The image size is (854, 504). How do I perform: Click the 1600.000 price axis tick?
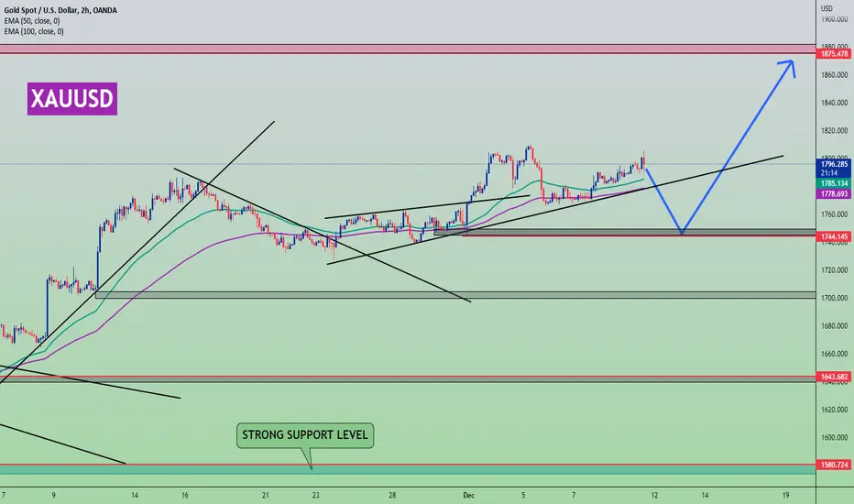point(835,437)
